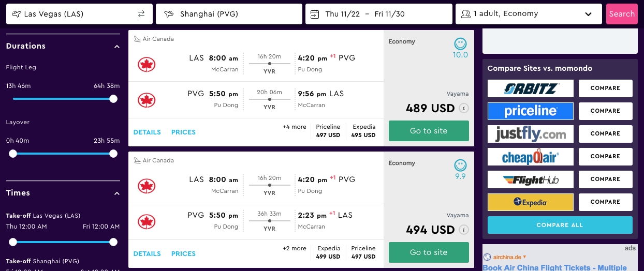The width and height of the screenshot is (644, 271).
Task: Click the COMPARE ALL button
Action: pos(560,225)
